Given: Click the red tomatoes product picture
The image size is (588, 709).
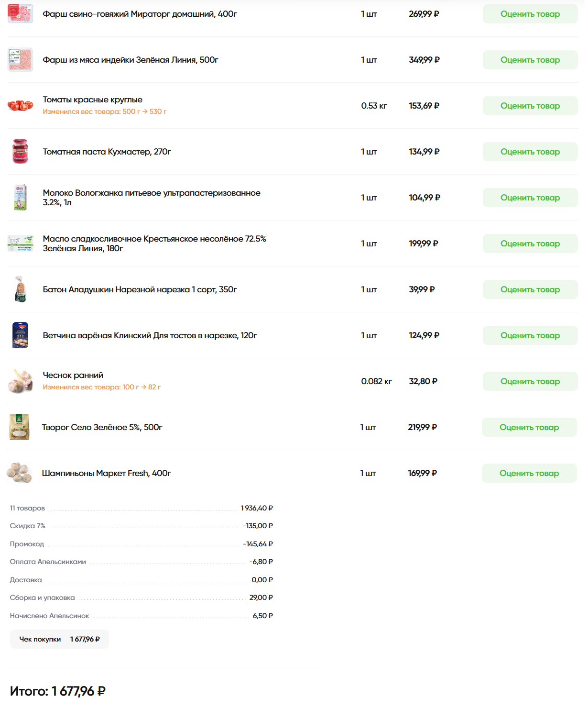Looking at the screenshot, I should pyautogui.click(x=20, y=105).
